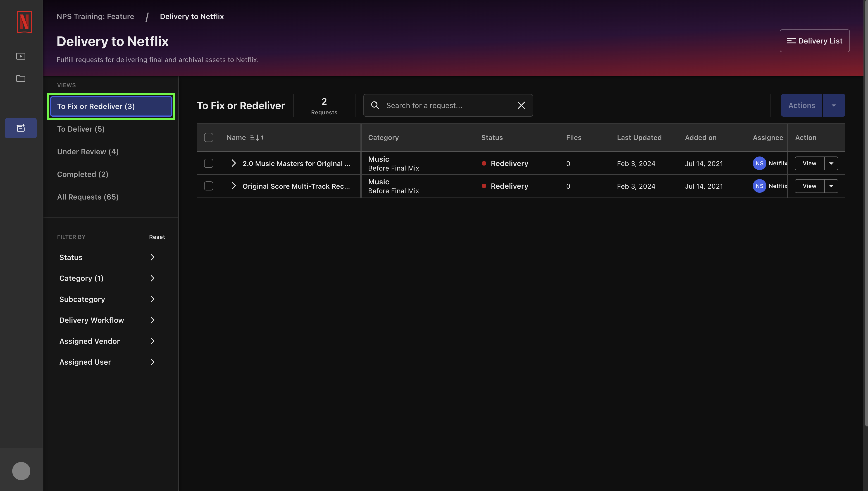This screenshot has height=491, width=868.
Task: Open the Delivery List button
Action: [814, 41]
